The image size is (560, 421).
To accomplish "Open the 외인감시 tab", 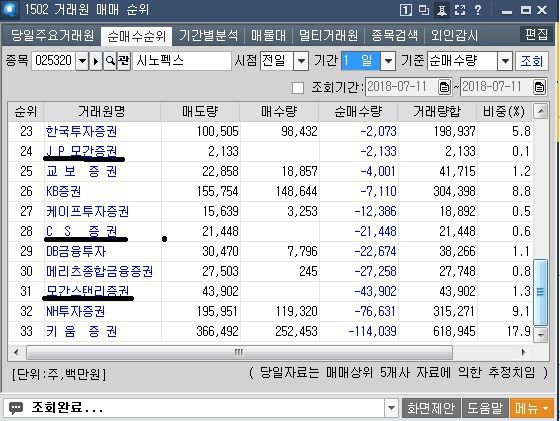I will pos(454,35).
